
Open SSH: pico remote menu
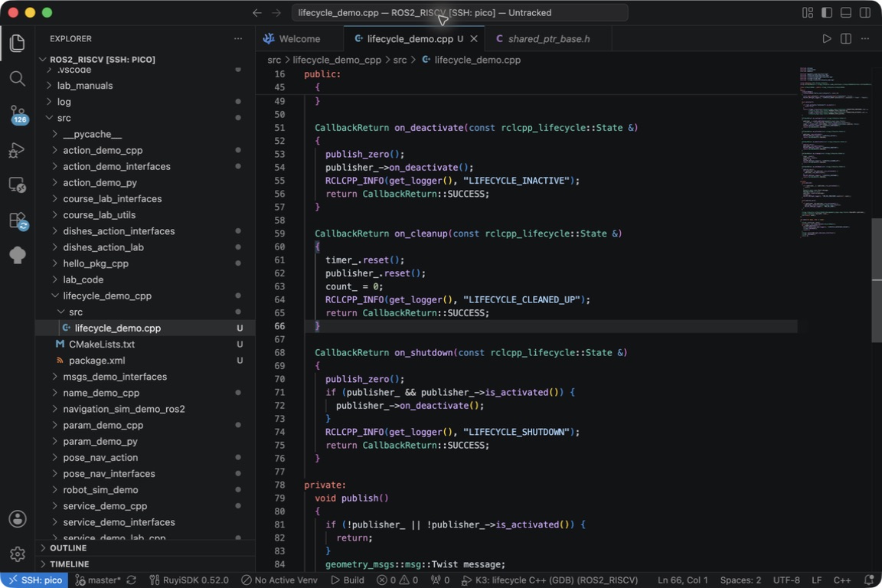coord(34,580)
